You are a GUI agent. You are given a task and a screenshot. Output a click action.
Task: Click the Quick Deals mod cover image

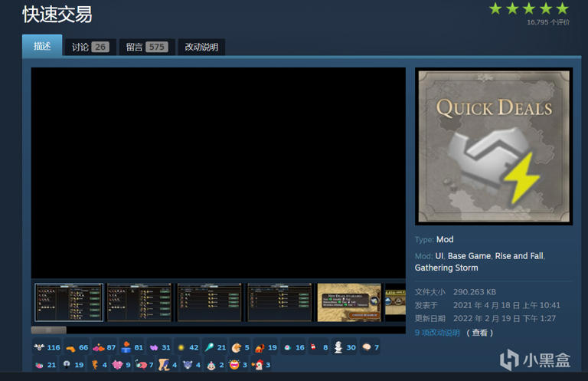pyautogui.click(x=494, y=146)
